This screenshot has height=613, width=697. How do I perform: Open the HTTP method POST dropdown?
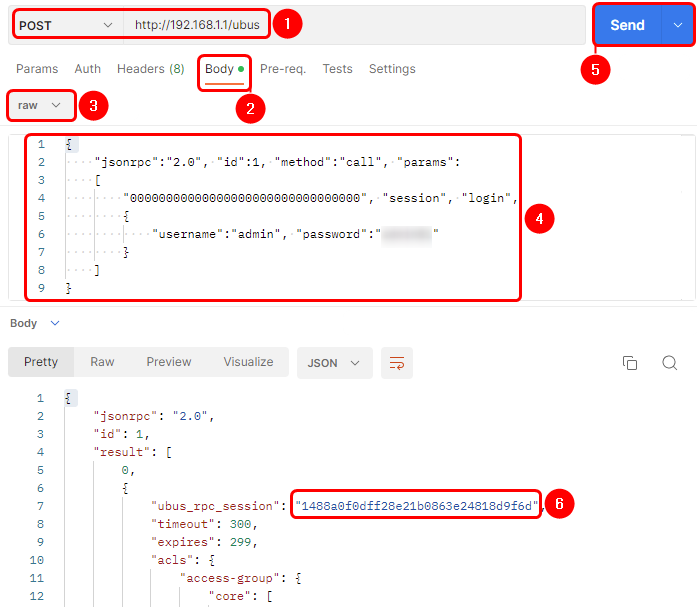tap(67, 24)
